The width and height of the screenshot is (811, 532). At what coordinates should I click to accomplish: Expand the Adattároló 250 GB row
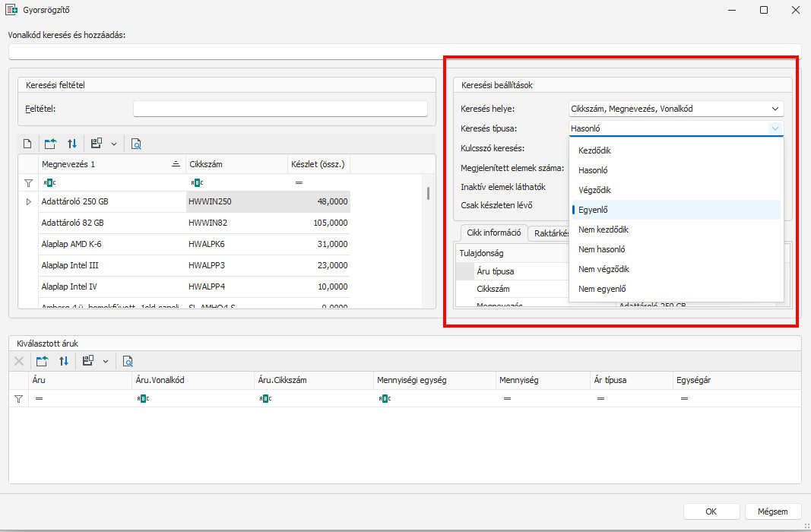click(x=29, y=202)
